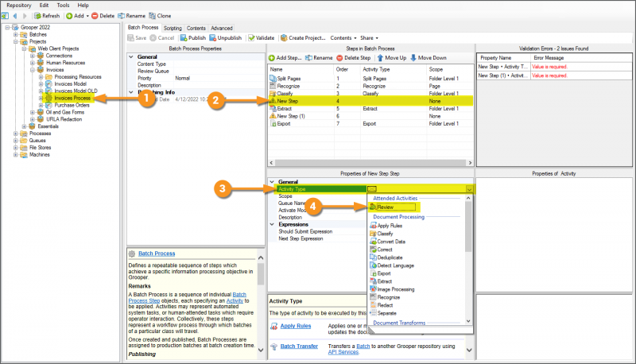Open the Contents dropdown menu
The height and width of the screenshot is (364, 636).
click(x=343, y=37)
